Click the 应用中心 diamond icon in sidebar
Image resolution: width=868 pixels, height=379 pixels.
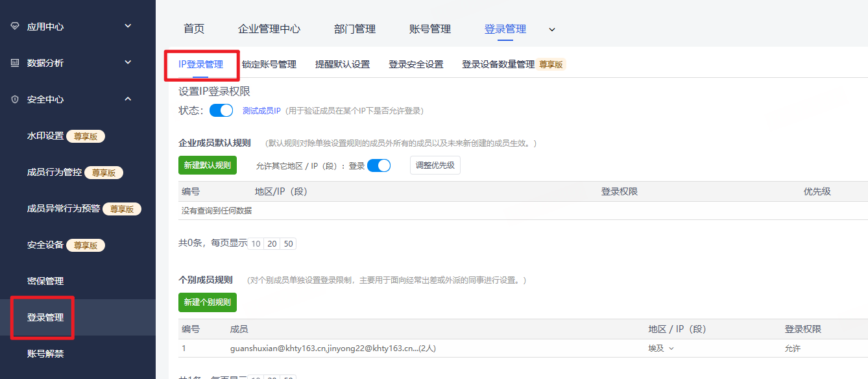click(x=16, y=27)
